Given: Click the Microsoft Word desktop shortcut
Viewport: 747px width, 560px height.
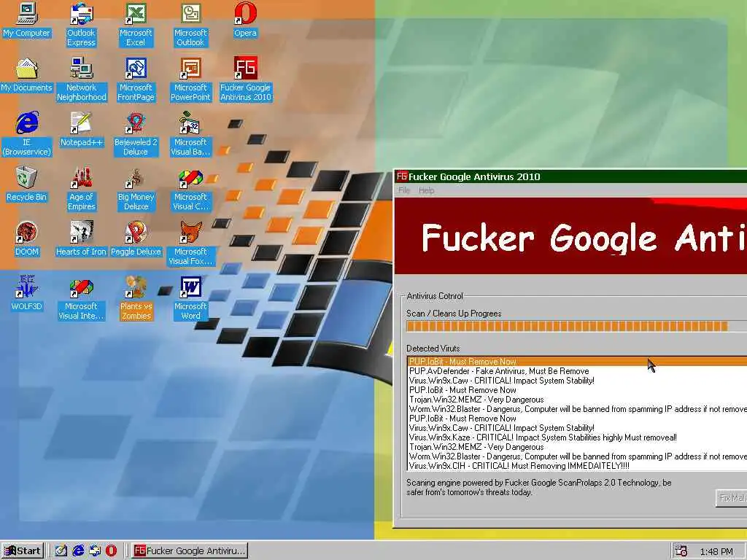Looking at the screenshot, I should pos(190,298).
